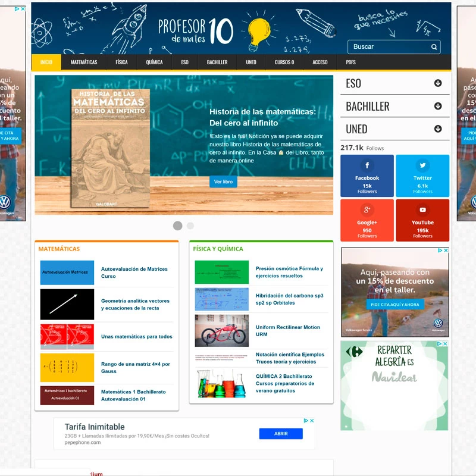Click the Buscar search field
This screenshot has height=476, width=476.
click(389, 47)
